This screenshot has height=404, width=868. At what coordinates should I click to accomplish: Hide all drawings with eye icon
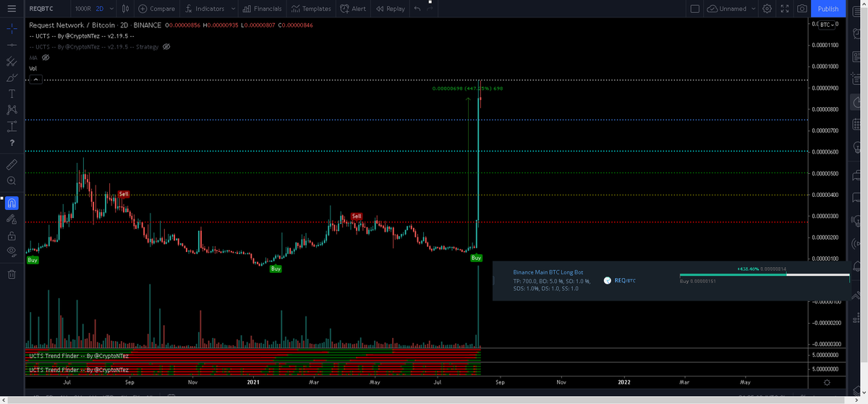pos(12,251)
